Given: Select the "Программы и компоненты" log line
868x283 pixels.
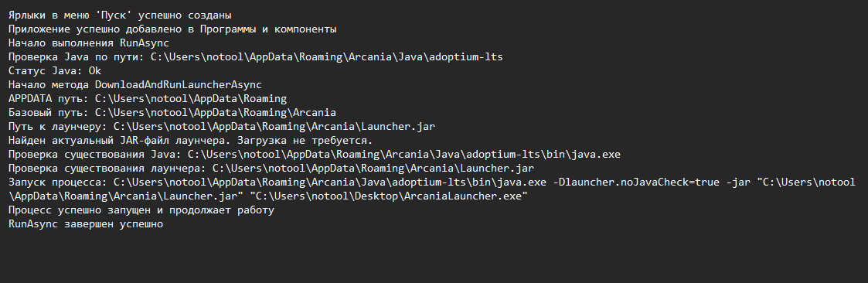Looking at the screenshot, I should 172,29.
